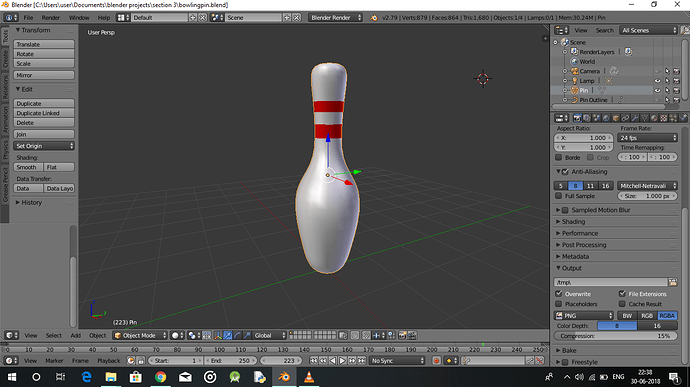The image size is (690, 387).
Task: Select the Translate manipulator arrow icon
Action: click(228, 335)
